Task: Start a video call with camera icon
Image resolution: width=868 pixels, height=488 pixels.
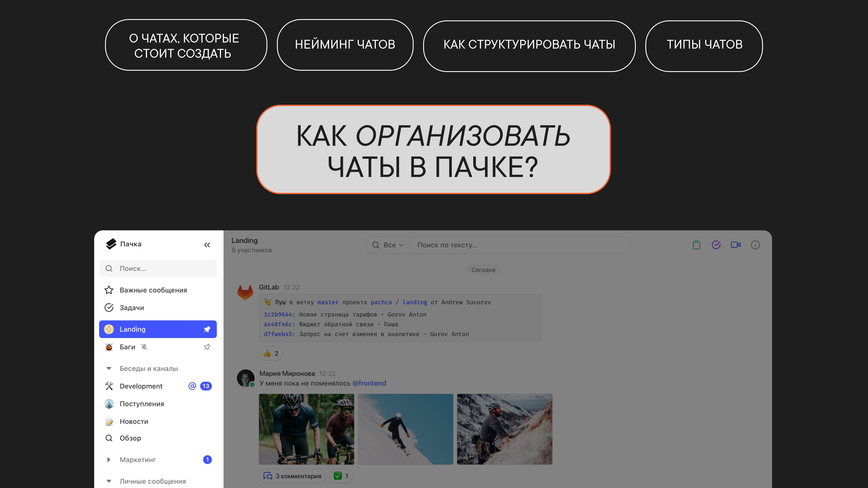Action: pos(736,245)
